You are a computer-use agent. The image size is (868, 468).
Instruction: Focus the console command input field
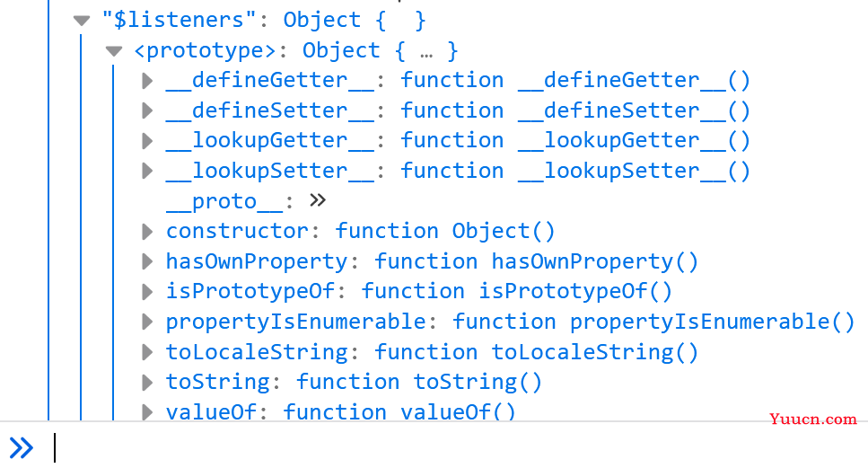point(460,447)
